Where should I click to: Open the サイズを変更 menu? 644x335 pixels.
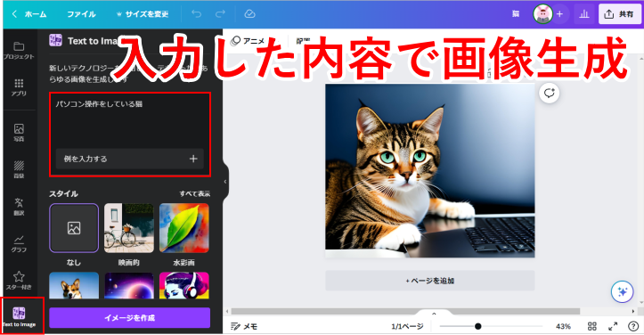coord(143,14)
